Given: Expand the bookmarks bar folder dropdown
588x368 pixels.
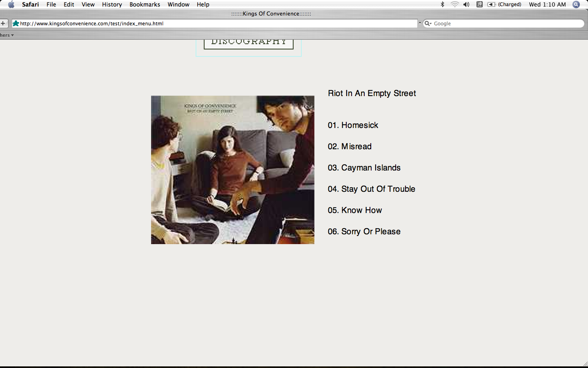Looking at the screenshot, I should click(x=7, y=35).
